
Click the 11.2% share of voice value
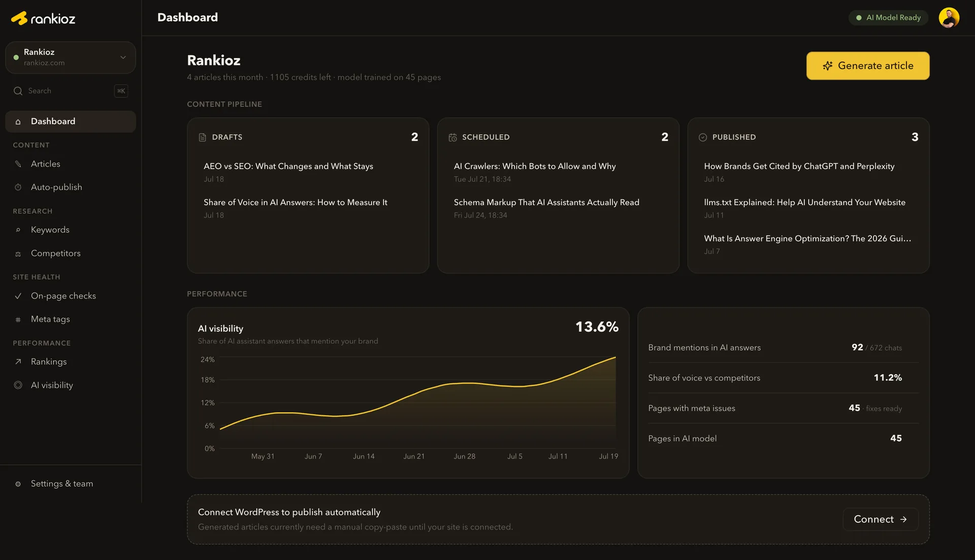pyautogui.click(x=888, y=378)
